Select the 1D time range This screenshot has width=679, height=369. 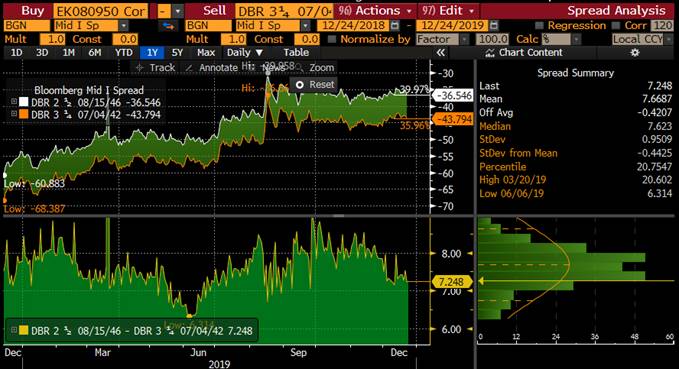[16, 53]
